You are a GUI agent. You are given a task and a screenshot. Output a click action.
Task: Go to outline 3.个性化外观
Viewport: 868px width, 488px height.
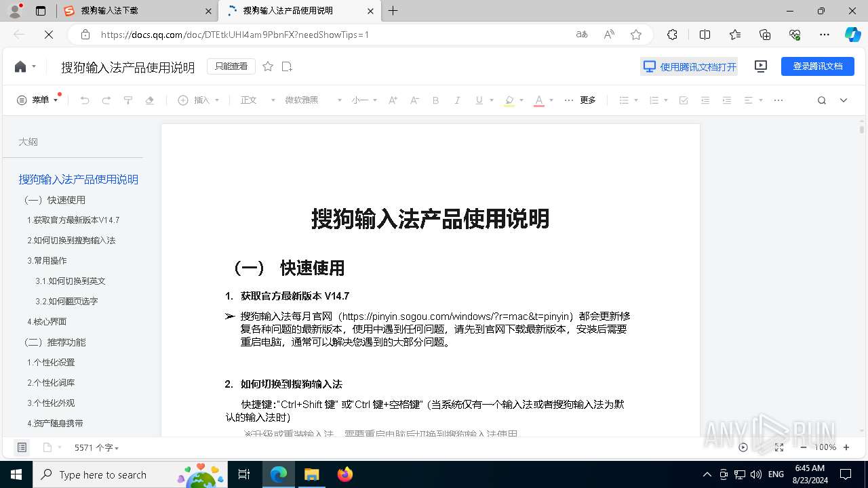click(x=51, y=403)
